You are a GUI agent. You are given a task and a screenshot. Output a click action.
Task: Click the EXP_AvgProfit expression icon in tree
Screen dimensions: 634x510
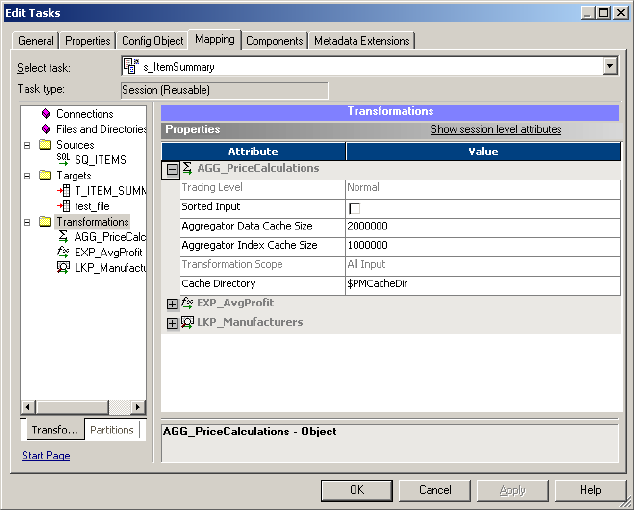[63, 252]
